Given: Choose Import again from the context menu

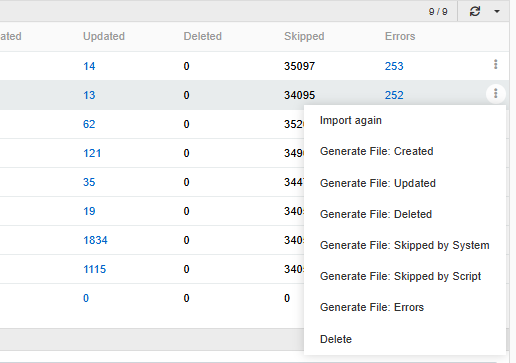Looking at the screenshot, I should coord(351,120).
